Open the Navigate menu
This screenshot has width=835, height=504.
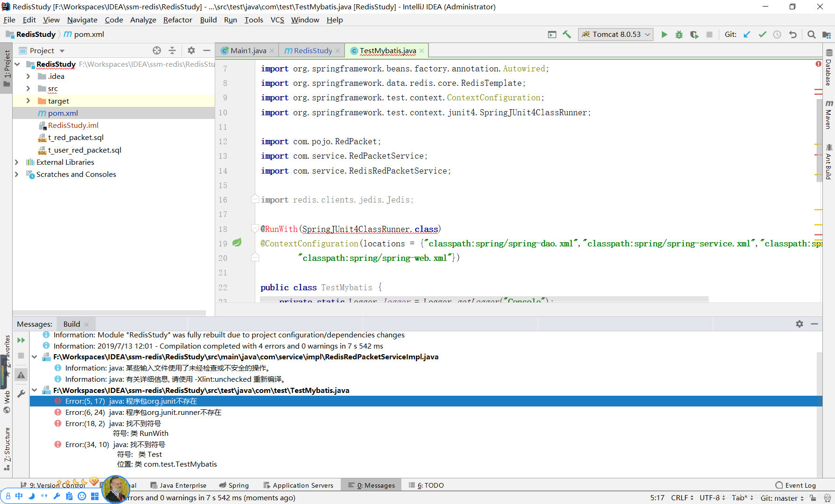click(82, 20)
